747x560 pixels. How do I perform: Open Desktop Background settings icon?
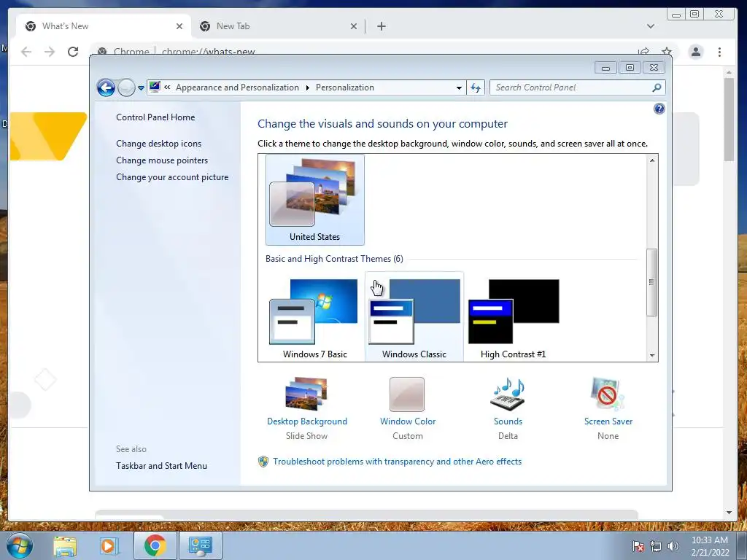click(x=306, y=394)
